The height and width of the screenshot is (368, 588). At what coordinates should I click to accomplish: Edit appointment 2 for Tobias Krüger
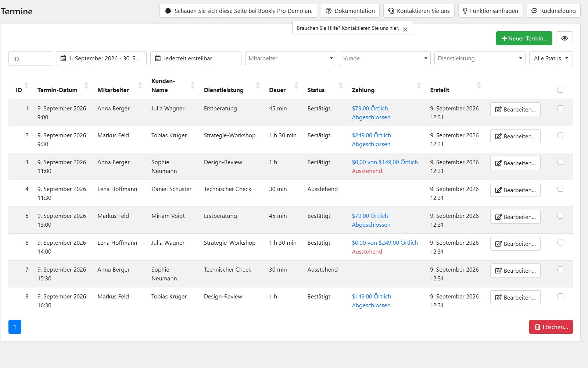pyautogui.click(x=515, y=136)
